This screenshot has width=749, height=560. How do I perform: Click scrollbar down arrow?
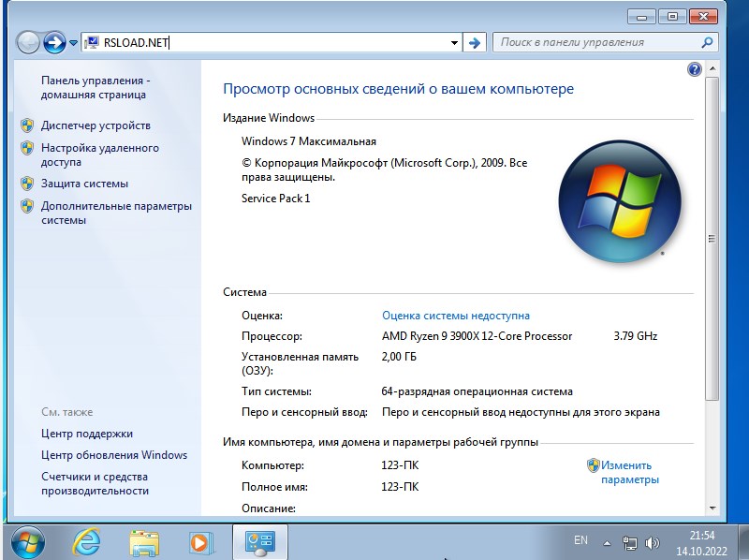point(712,508)
